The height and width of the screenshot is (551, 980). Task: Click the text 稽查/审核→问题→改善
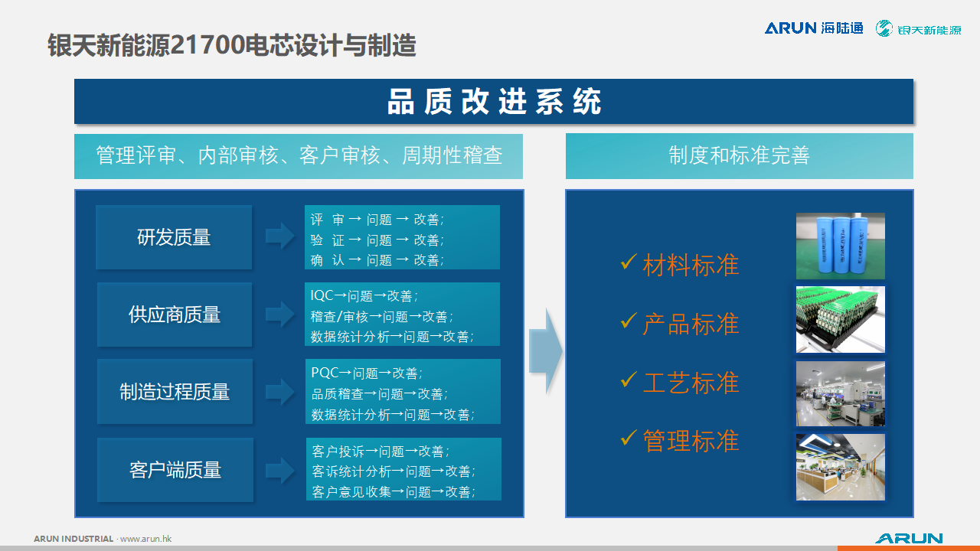pos(381,316)
